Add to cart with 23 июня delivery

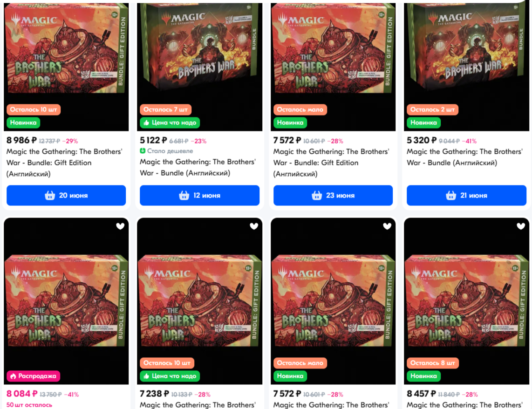(333, 195)
